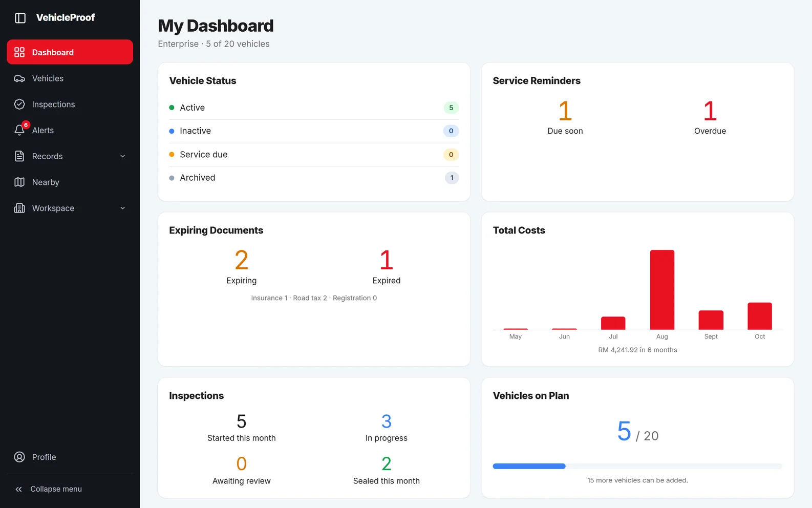Click the Vehicle Status card heading

(x=203, y=81)
